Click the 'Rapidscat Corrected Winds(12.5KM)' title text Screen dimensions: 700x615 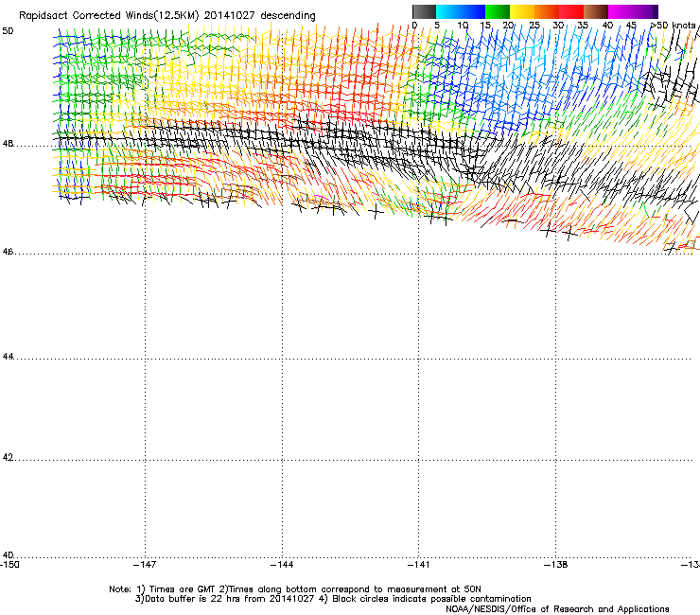pyautogui.click(x=109, y=16)
